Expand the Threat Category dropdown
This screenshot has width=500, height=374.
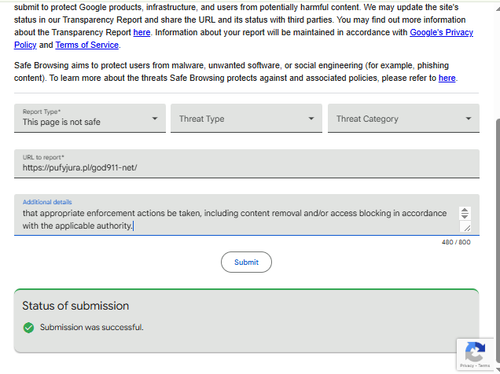[404, 118]
